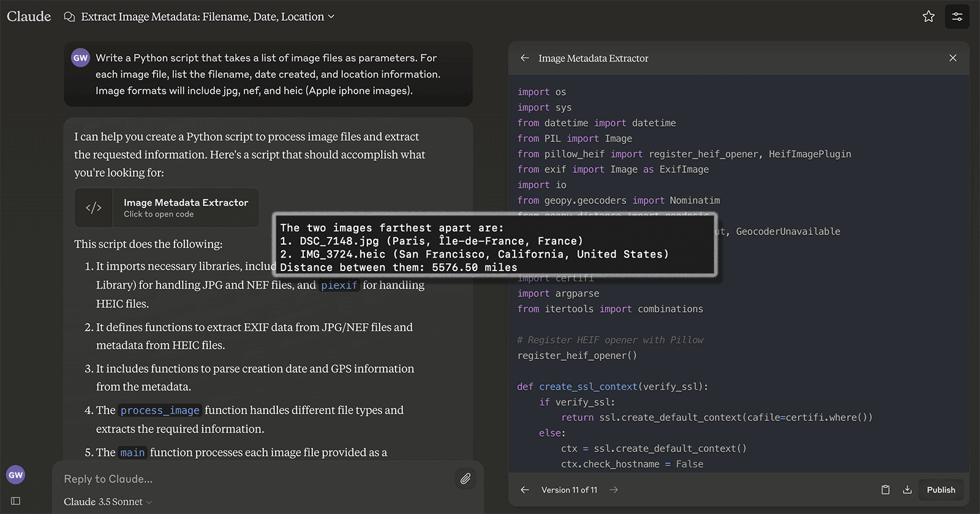Screen dimensions: 980x514
Task: Click 'from PIL import Image' line
Action: coord(575,139)
